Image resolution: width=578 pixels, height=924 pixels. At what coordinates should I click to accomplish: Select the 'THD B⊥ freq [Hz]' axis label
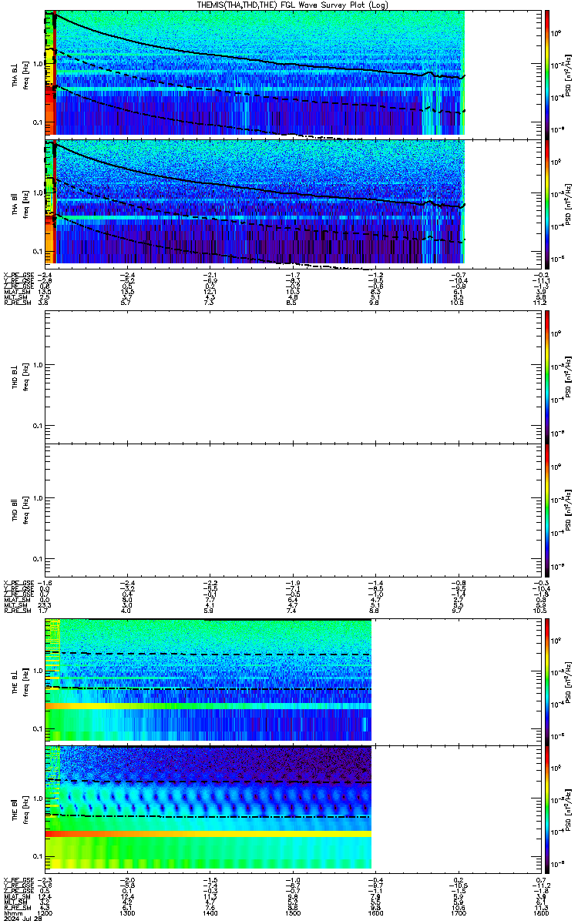(x=20, y=377)
